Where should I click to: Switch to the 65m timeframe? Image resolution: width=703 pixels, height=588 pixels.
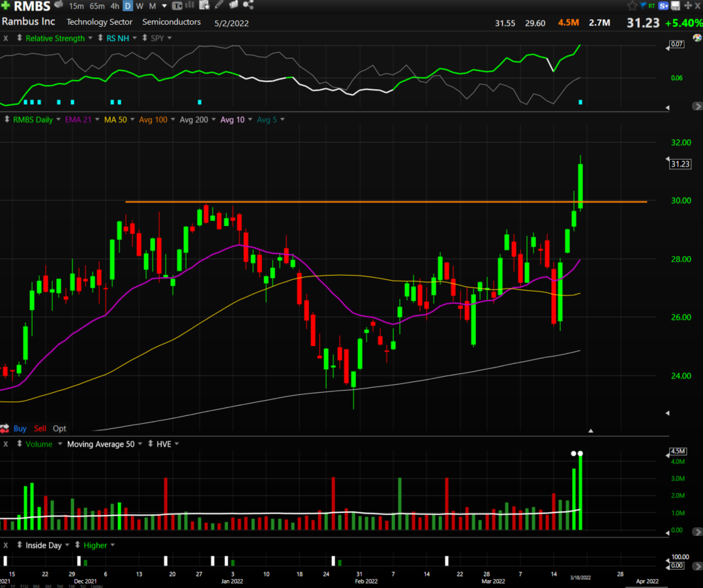[97, 6]
